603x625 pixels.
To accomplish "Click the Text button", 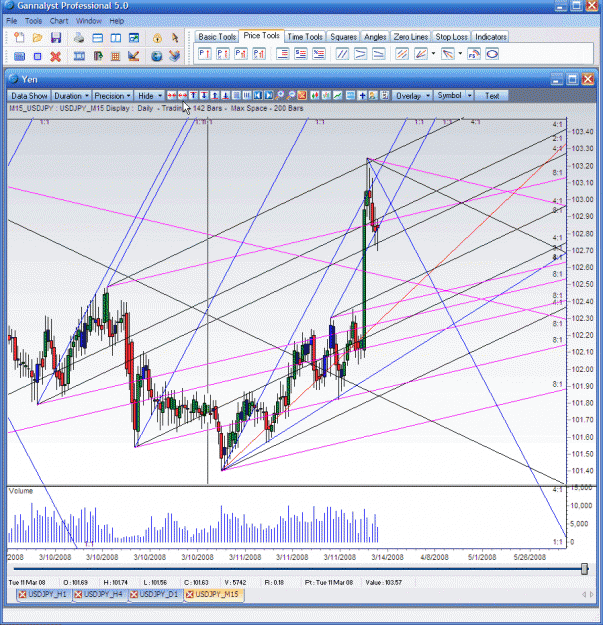I will click(492, 96).
